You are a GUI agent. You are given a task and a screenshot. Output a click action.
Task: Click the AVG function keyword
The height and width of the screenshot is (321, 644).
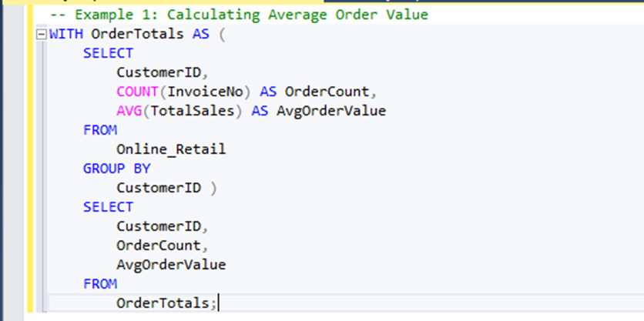coord(129,111)
